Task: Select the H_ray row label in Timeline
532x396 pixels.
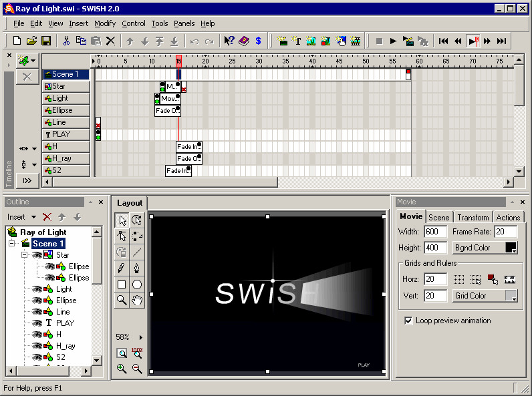Action: pos(66,158)
